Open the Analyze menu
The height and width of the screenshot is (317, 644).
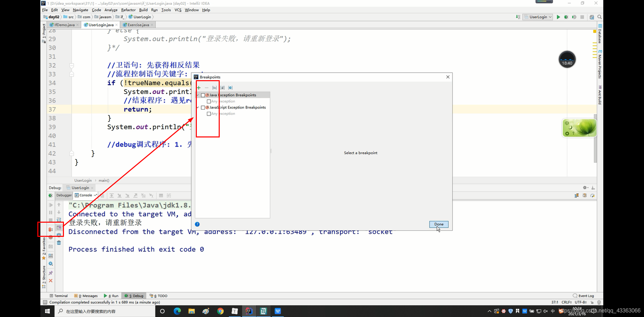tap(111, 10)
